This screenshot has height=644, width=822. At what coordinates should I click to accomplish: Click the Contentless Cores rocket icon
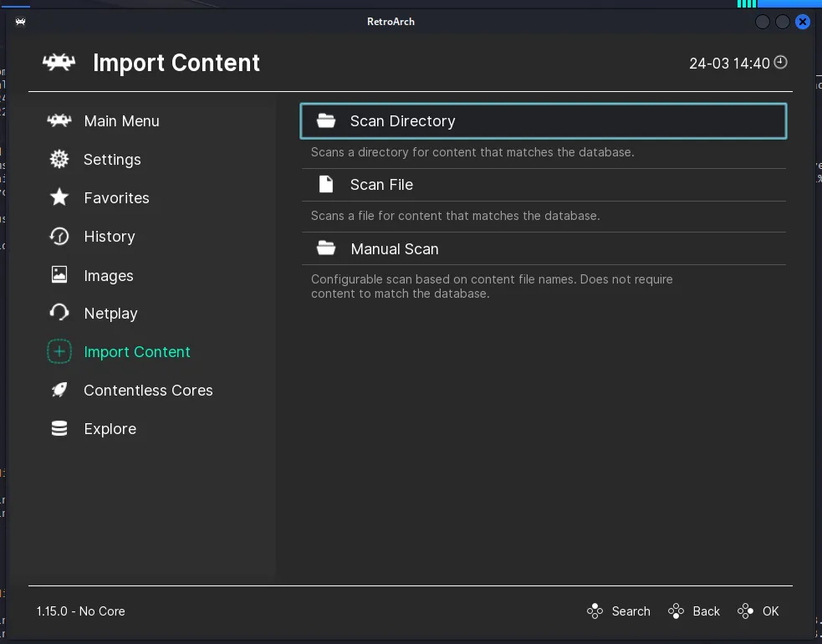59,390
